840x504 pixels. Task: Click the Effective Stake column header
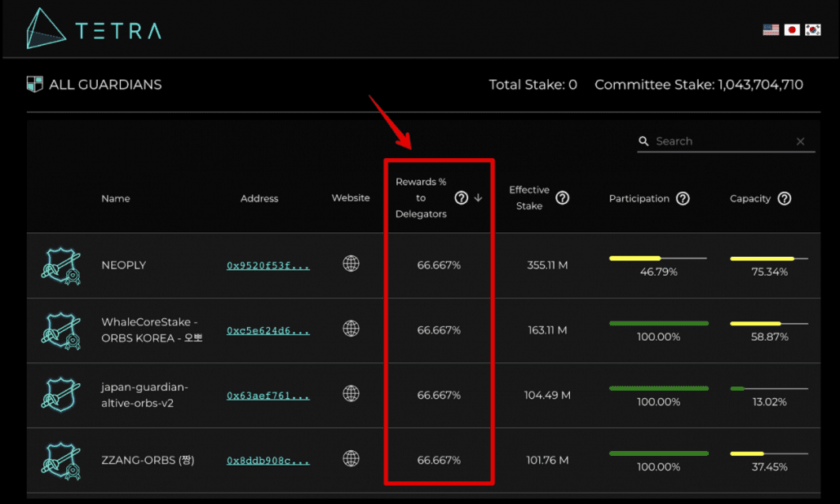tap(529, 197)
